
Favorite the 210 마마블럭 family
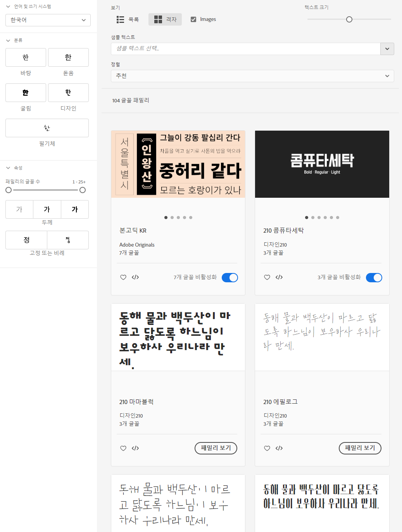[x=123, y=448]
